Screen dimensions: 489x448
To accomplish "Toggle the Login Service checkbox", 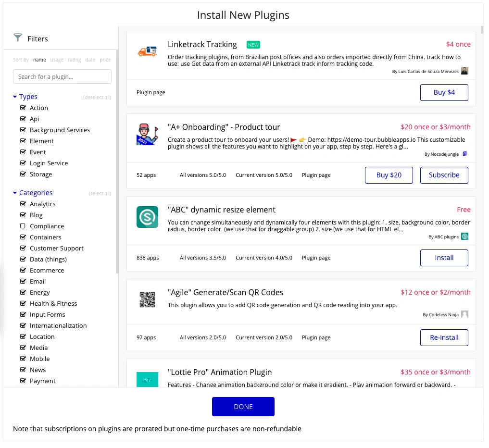I will 23,163.
